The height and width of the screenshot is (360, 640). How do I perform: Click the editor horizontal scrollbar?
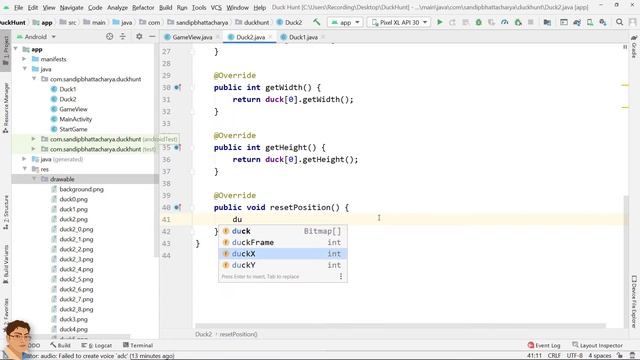(x=400, y=326)
